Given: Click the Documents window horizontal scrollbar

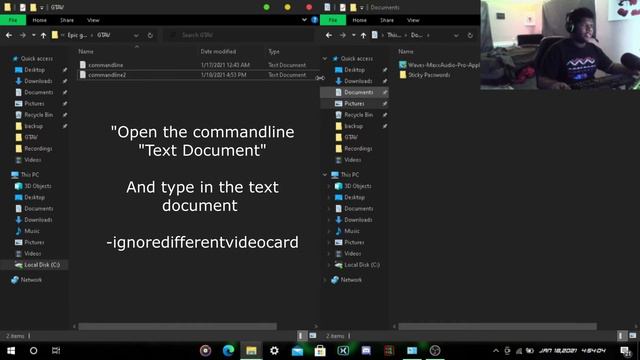Looking at the screenshot, I should (498, 327).
